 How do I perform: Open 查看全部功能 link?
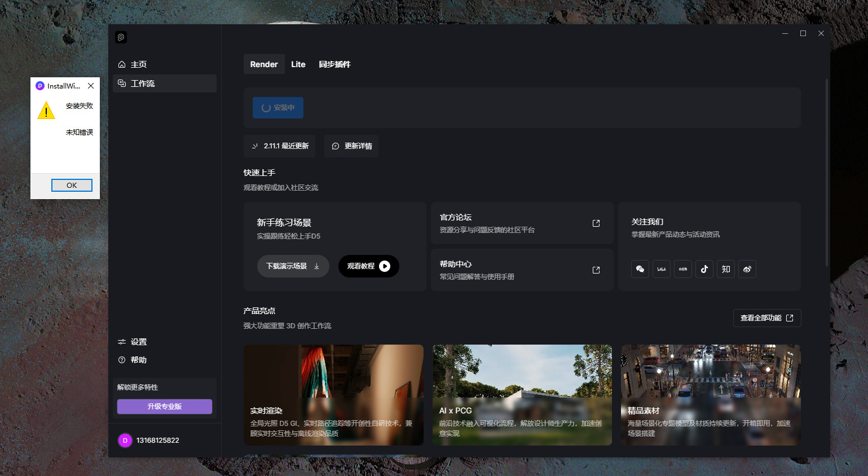tap(766, 318)
